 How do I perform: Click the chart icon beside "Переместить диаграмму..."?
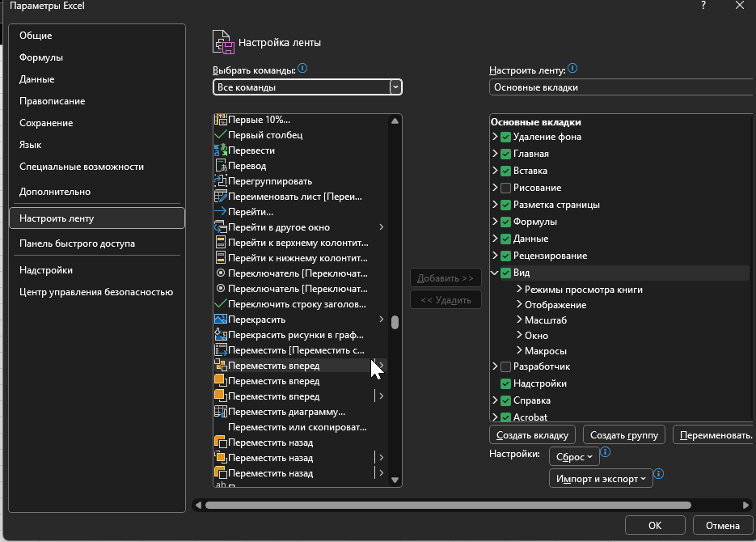(x=221, y=412)
